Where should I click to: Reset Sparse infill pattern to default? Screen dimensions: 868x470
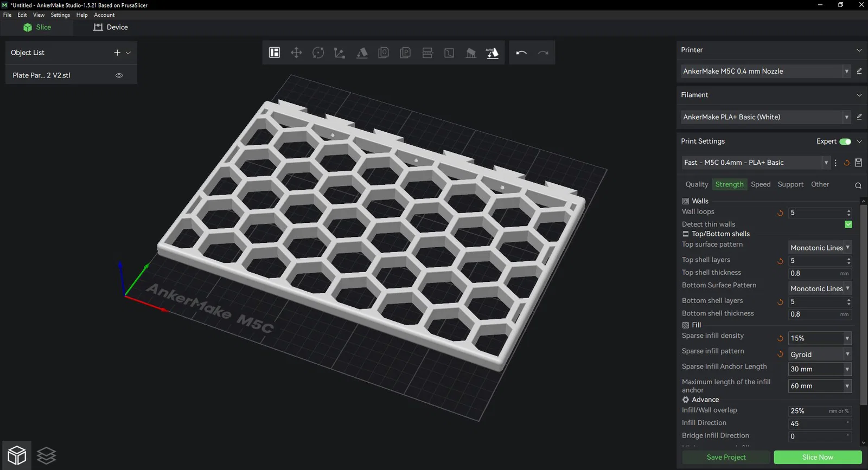[780, 354]
